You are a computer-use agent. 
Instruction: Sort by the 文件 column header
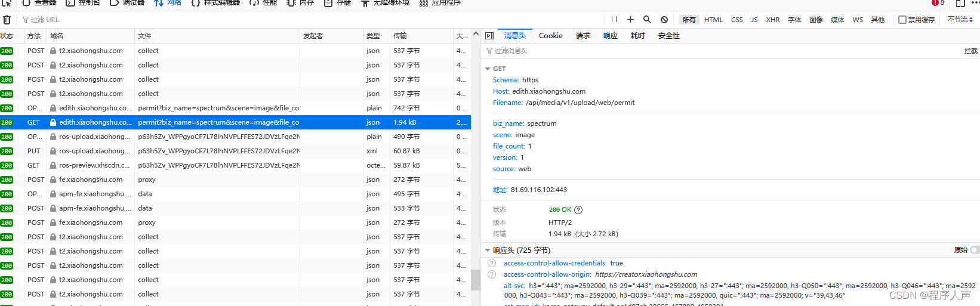tap(217, 36)
